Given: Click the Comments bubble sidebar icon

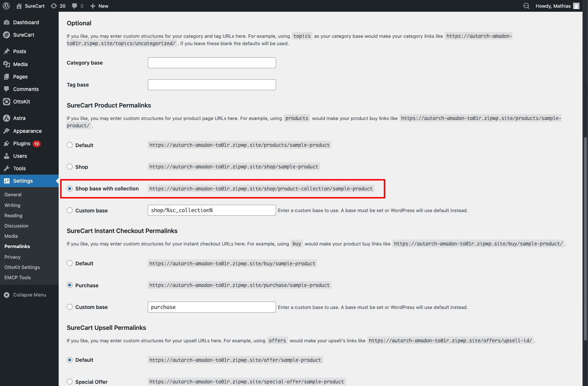Looking at the screenshot, I should [7, 89].
